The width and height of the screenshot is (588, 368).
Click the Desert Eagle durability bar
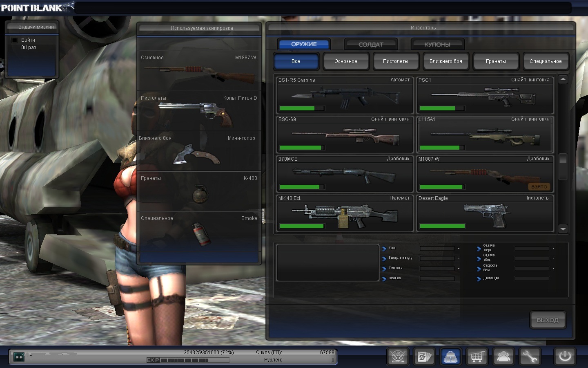[442, 226]
